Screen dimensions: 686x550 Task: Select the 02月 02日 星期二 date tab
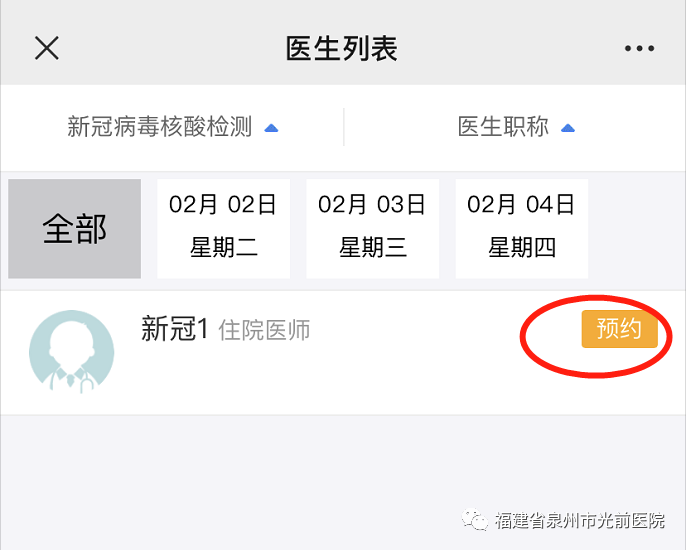coord(223,229)
